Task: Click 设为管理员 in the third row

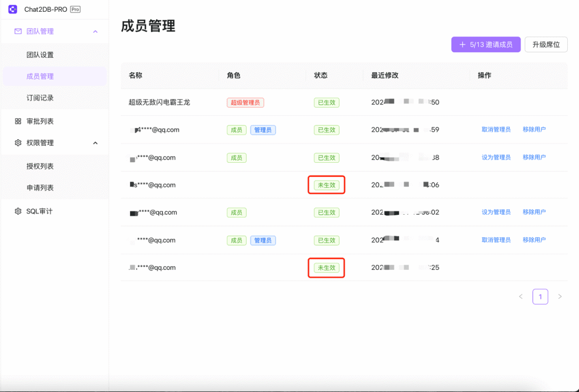Action: click(496, 157)
